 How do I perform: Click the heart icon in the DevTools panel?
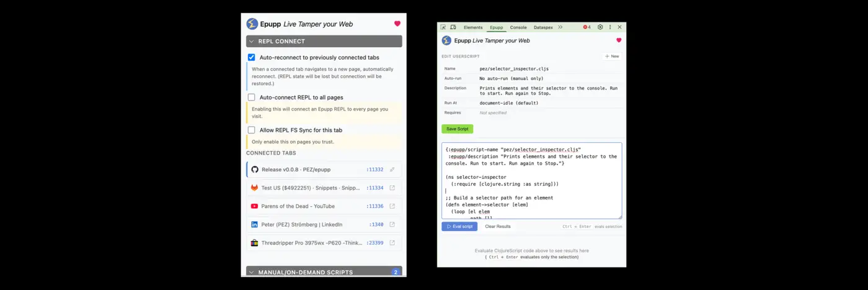click(x=619, y=40)
